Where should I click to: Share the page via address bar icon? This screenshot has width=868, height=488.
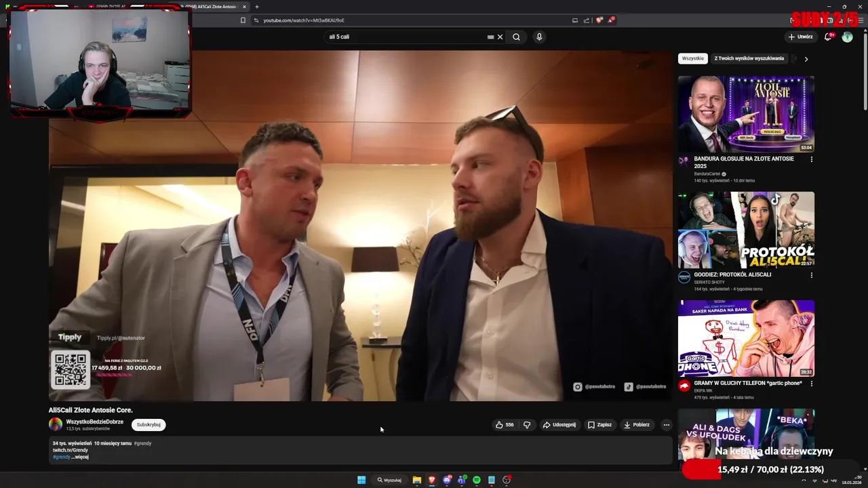tap(587, 20)
